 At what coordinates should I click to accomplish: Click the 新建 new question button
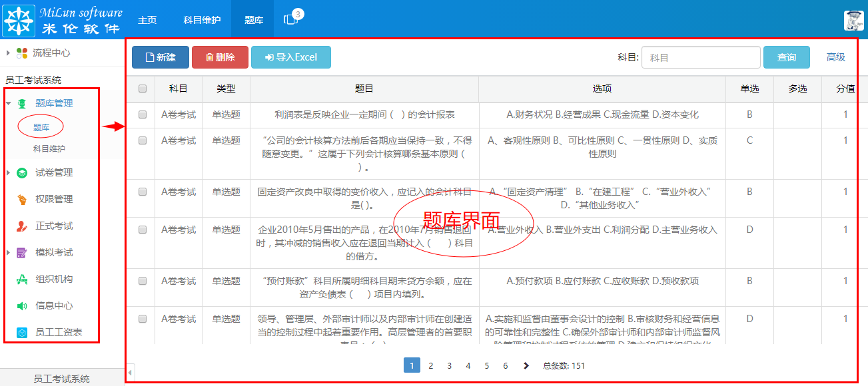coord(160,57)
